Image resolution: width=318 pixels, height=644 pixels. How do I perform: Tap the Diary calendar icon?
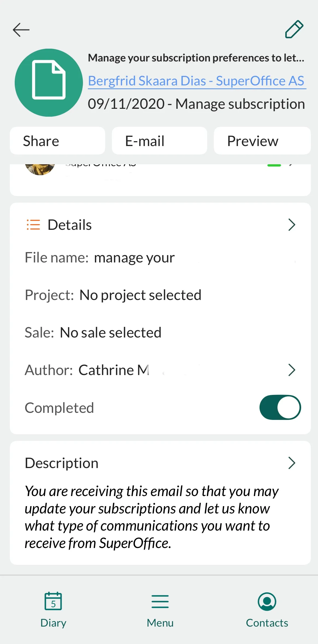pos(53,601)
